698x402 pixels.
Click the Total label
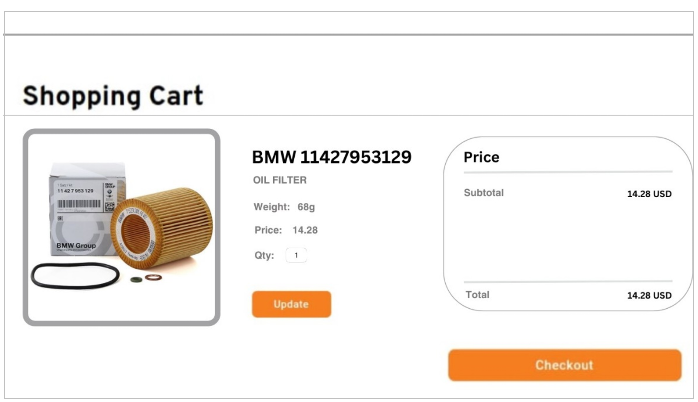point(478,295)
